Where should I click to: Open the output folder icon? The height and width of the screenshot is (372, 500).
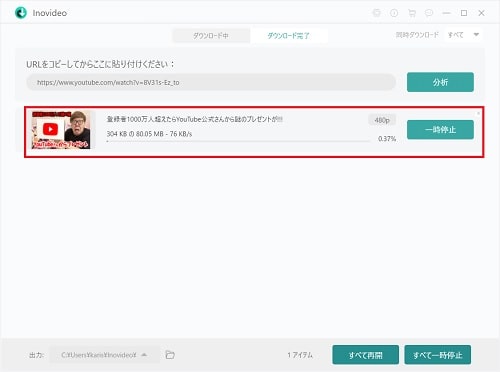[170, 355]
